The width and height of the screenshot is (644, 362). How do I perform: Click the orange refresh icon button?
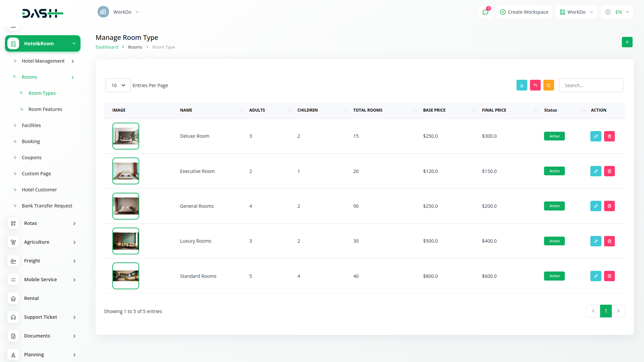pyautogui.click(x=548, y=85)
